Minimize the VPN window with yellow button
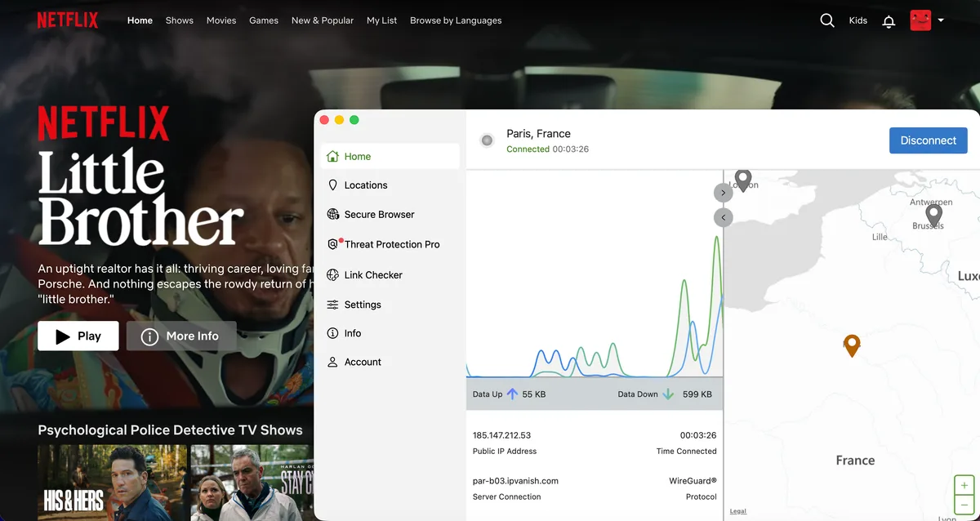This screenshot has width=980, height=521. 340,120
